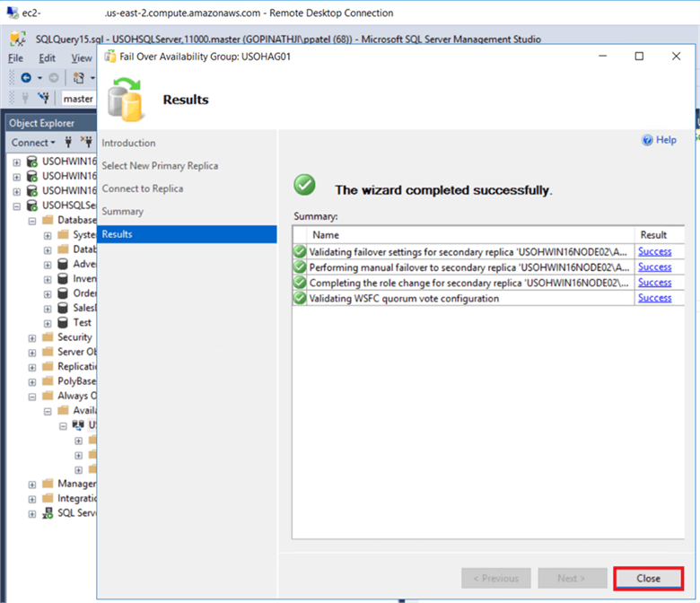The width and height of the screenshot is (700, 603).
Task: Click the Navigate Forward toolbar icon
Action: [x=54, y=78]
